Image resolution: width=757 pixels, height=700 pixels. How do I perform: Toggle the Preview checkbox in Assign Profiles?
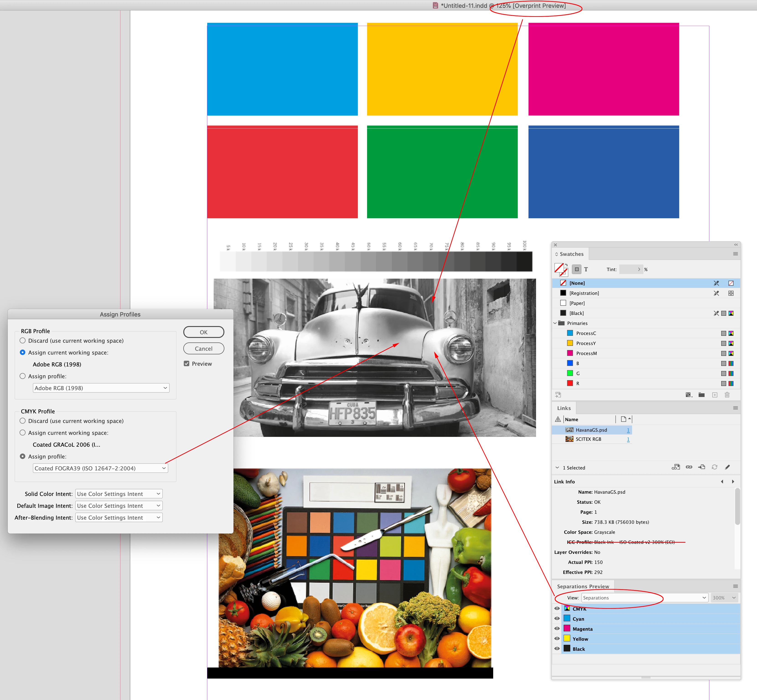coord(187,364)
